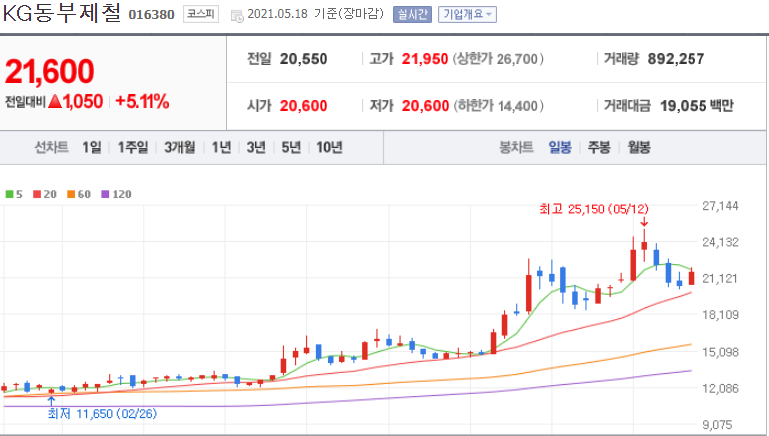The width and height of the screenshot is (769, 436).
Task: Click the 봉차트 label
Action: pyautogui.click(x=516, y=147)
